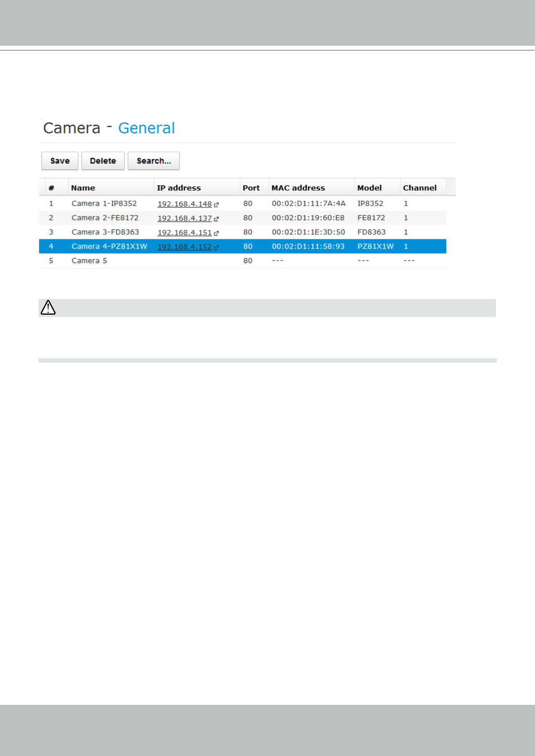This screenshot has width=535, height=756.
Task: Click port 80 in Camera 5 row
Action: click(x=248, y=261)
